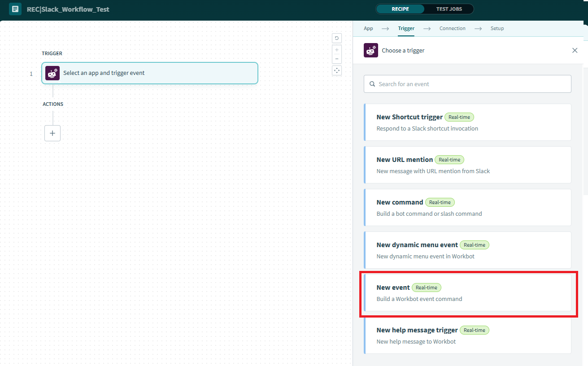Screen dimensions: 588x366
Task: Select the New URL mention trigger
Action: point(467,165)
